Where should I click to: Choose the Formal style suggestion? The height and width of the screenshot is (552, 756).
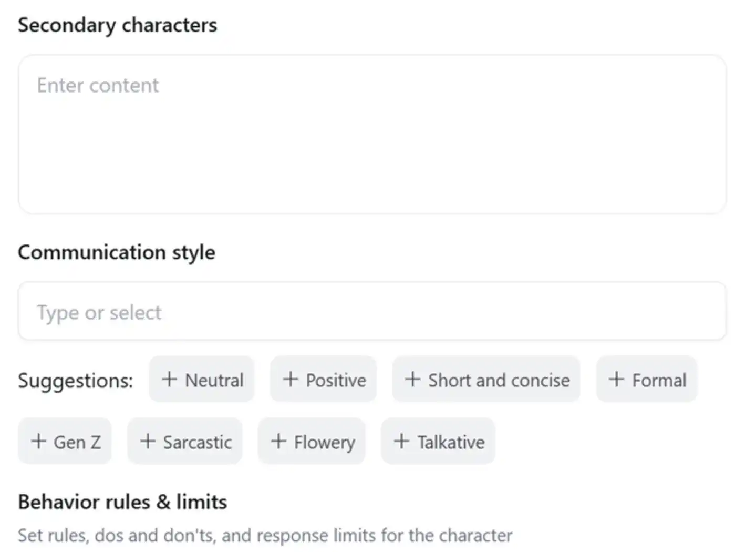point(647,379)
